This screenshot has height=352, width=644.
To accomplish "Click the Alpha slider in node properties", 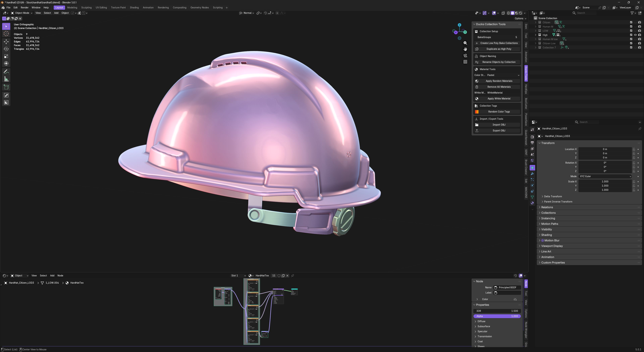I will [x=497, y=316].
